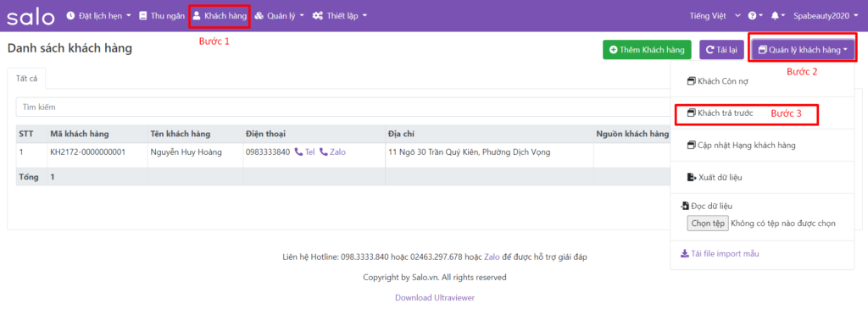
Task: Click the plus icon on Thêm Khách hàng
Action: (x=614, y=50)
